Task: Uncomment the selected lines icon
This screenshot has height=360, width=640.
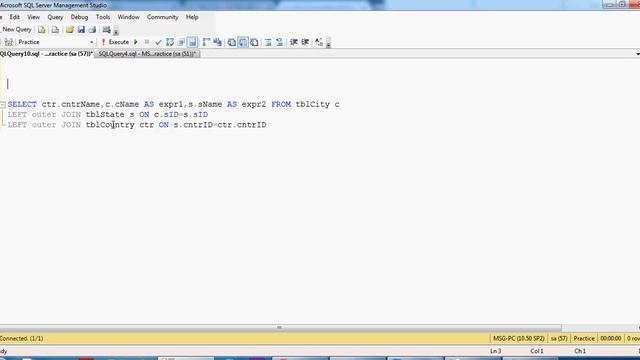Action: point(280,42)
